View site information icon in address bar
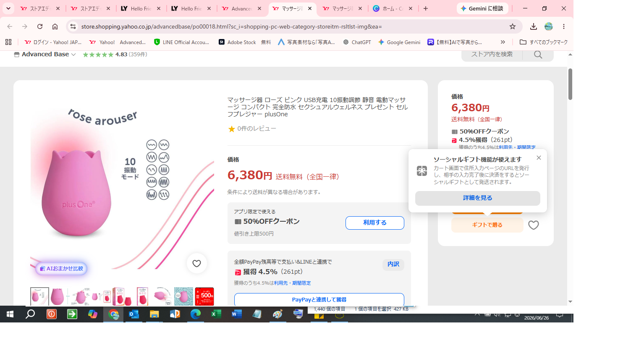This screenshot has height=351, width=644. (73, 26)
